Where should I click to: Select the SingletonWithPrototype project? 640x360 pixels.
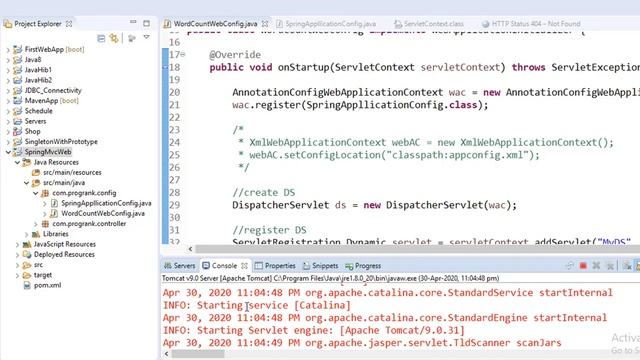coord(61,141)
